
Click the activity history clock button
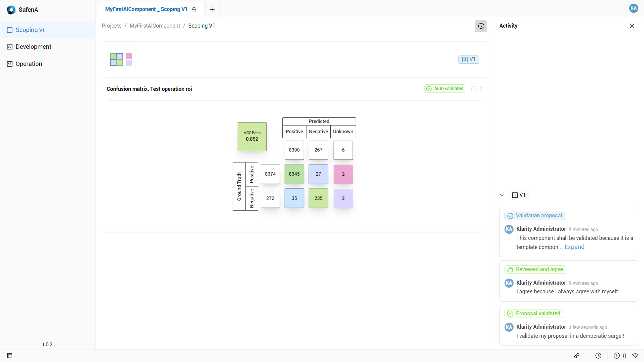pos(481,26)
